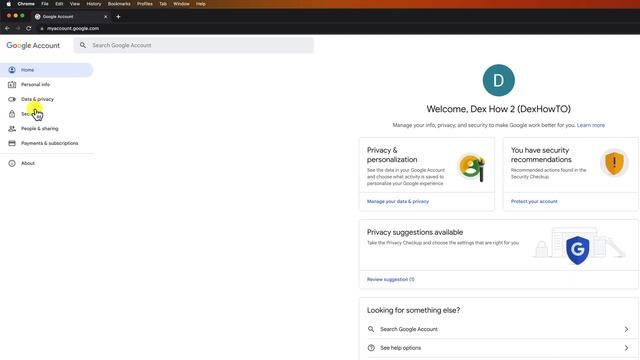Viewport: 640px width, 360px height.
Task: Click the security warning shield icon
Action: click(x=614, y=162)
